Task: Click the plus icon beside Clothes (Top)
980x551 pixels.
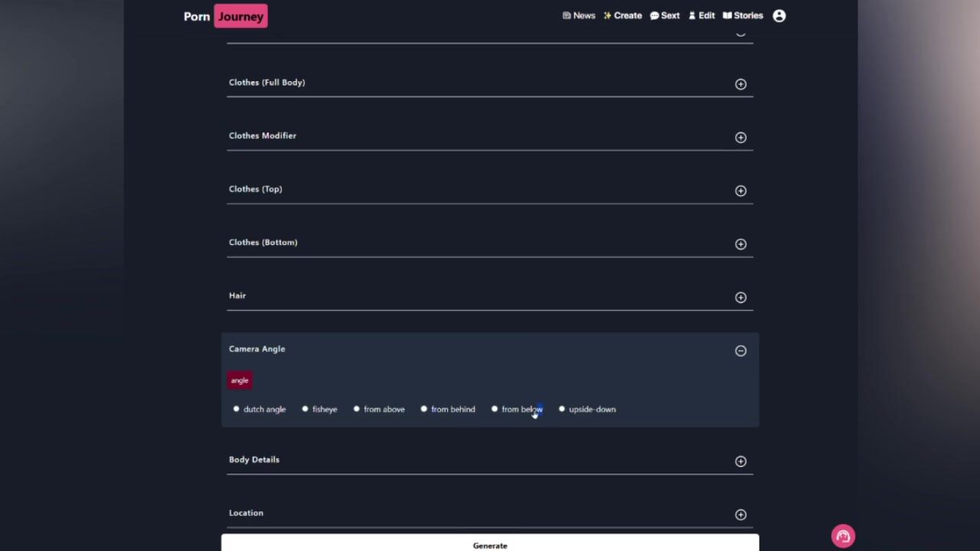Action: (740, 191)
